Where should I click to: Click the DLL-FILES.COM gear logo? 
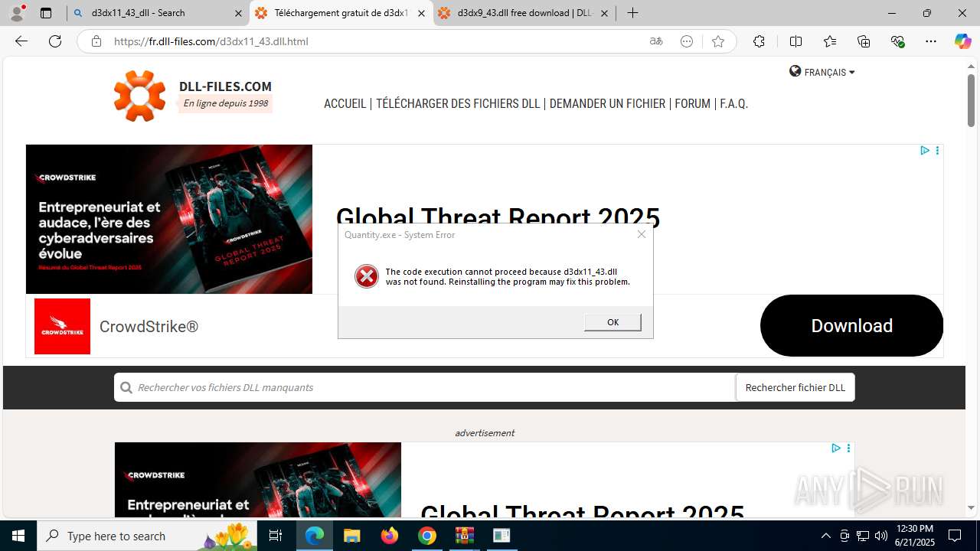139,96
